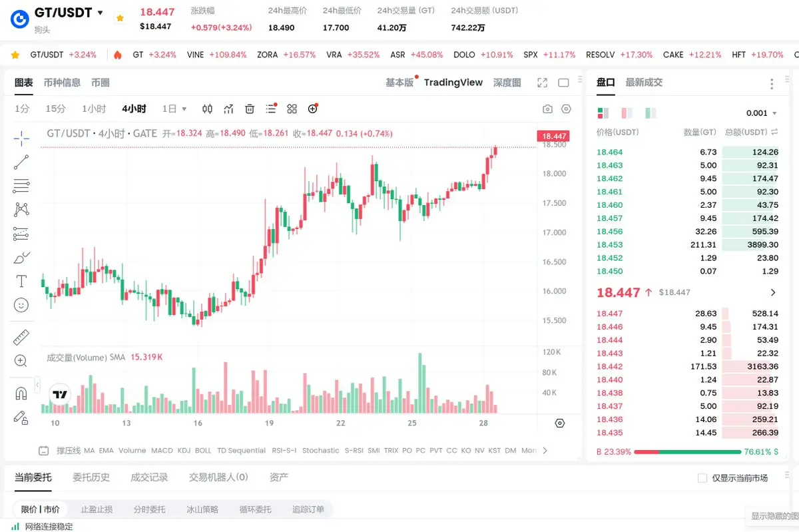Click the TradingView logo on chart
Viewport: 799px width, 532px height.
(60, 395)
